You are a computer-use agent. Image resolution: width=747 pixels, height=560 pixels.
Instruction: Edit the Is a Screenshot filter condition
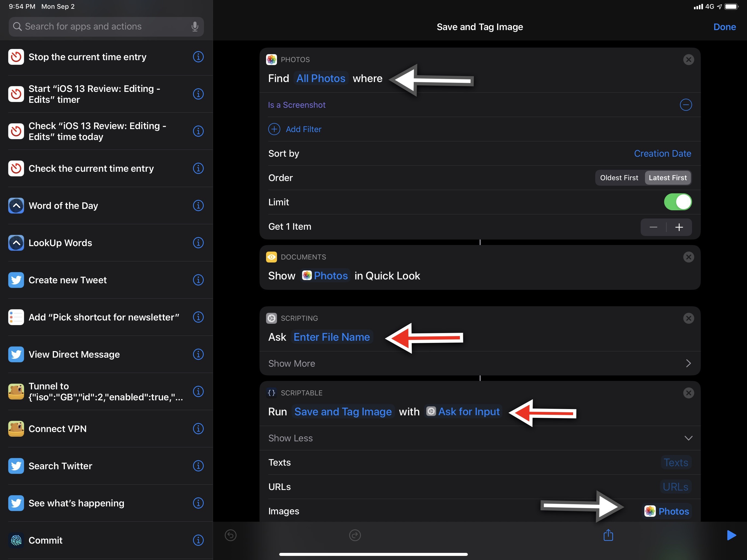[296, 105]
